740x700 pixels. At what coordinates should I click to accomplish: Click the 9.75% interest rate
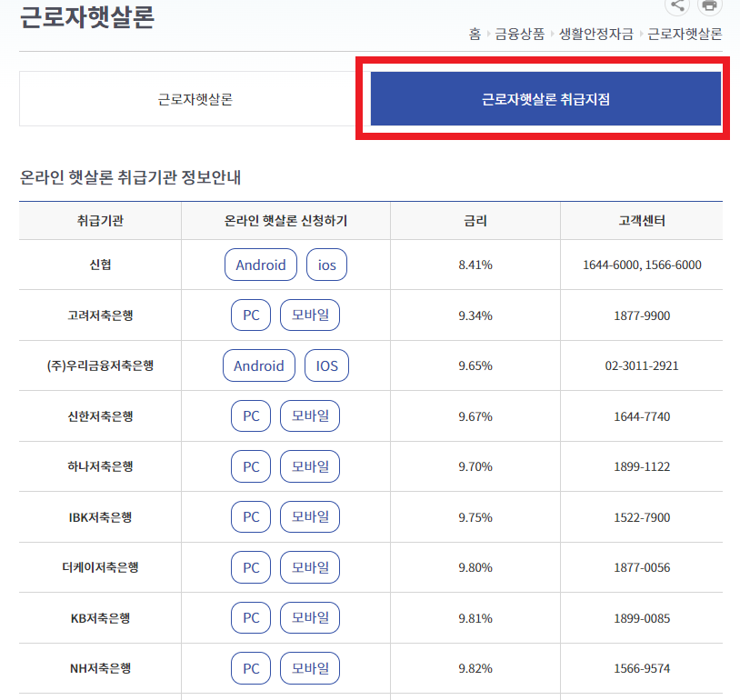475,517
